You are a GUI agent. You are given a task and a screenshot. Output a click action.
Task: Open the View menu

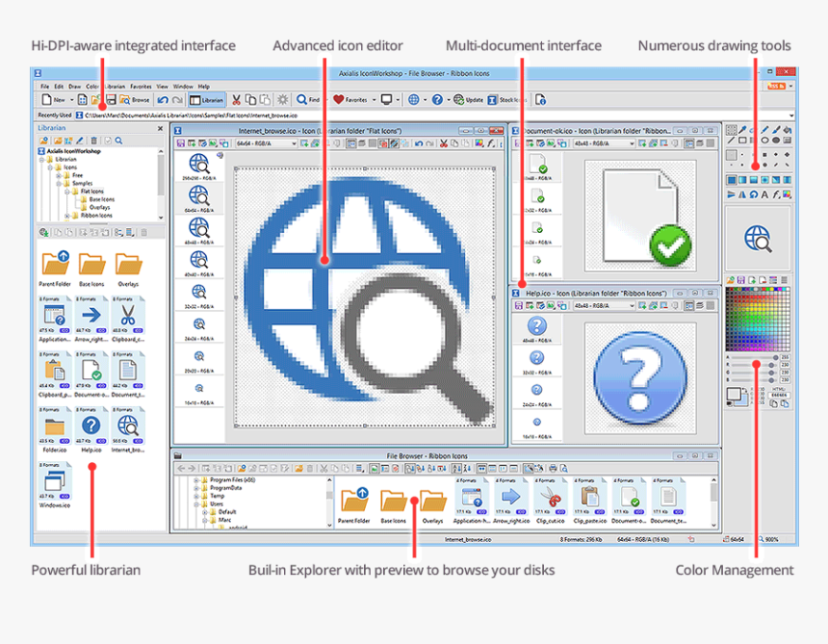pos(162,87)
